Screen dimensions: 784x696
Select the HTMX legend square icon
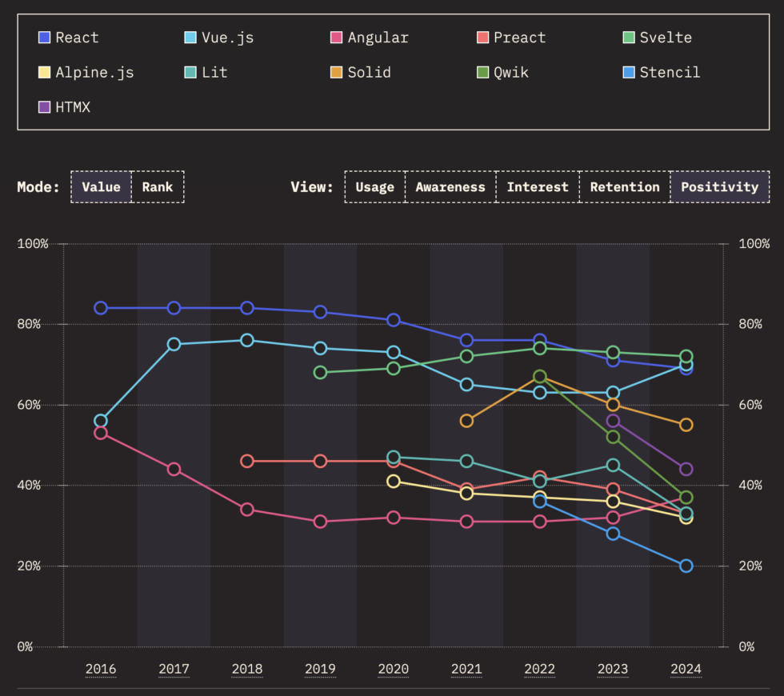[x=45, y=107]
